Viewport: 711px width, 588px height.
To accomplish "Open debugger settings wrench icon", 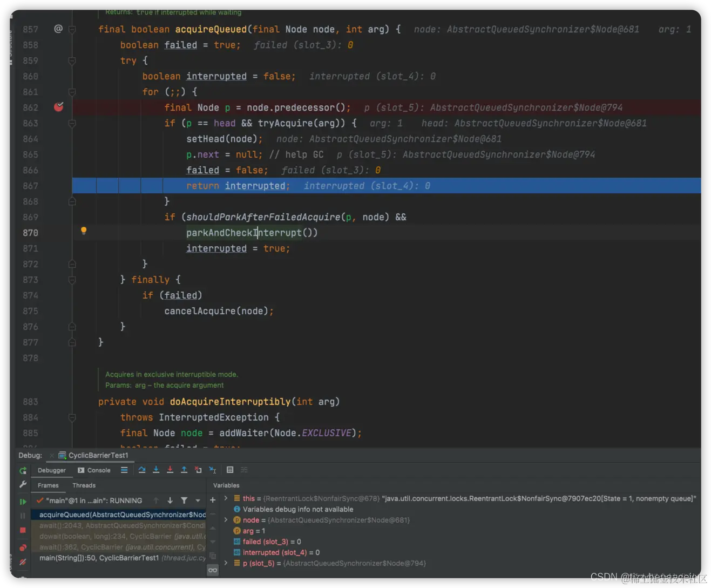I will 23,484.
